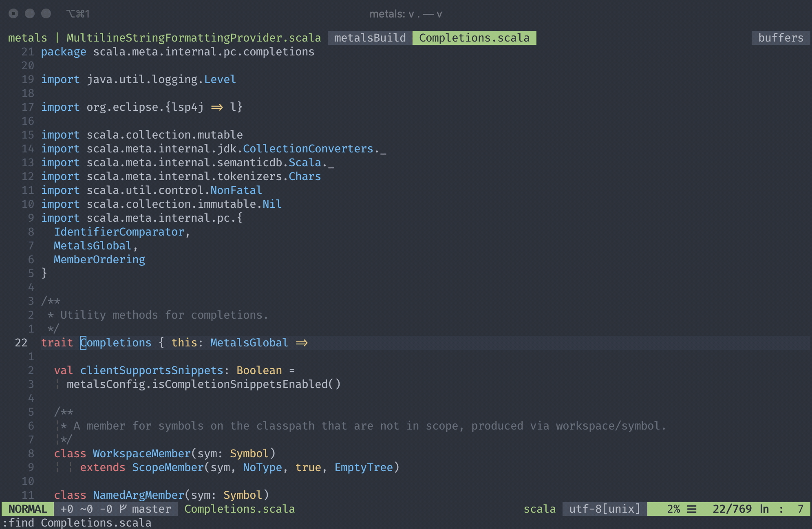This screenshot has width=812, height=529.
Task: Click the 'ln' line indicator in the status line
Action: pyautogui.click(x=764, y=509)
